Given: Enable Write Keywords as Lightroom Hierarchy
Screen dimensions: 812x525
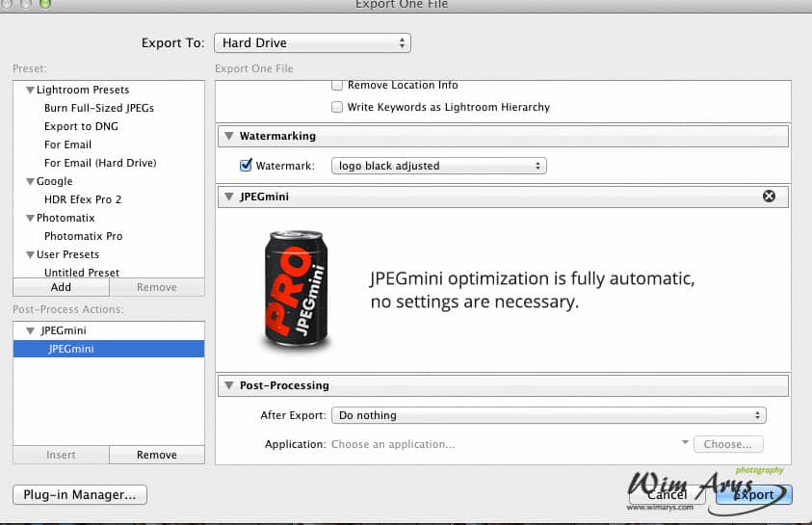Looking at the screenshot, I should point(336,107).
